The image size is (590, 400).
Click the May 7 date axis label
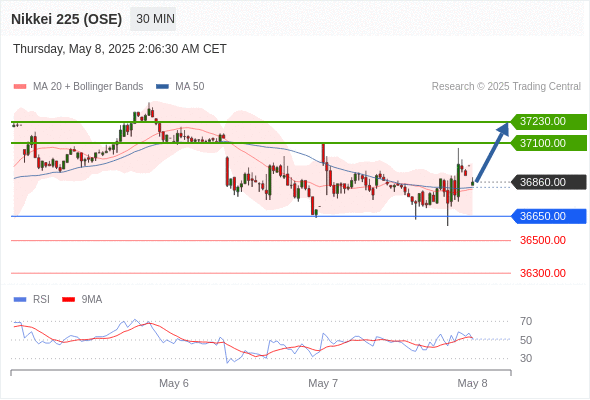(x=323, y=383)
